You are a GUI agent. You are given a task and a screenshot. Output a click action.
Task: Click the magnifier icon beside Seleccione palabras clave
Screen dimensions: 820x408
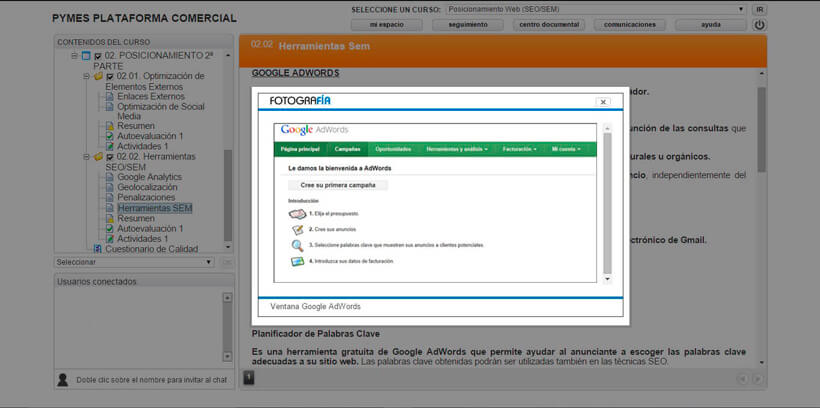pos(298,246)
